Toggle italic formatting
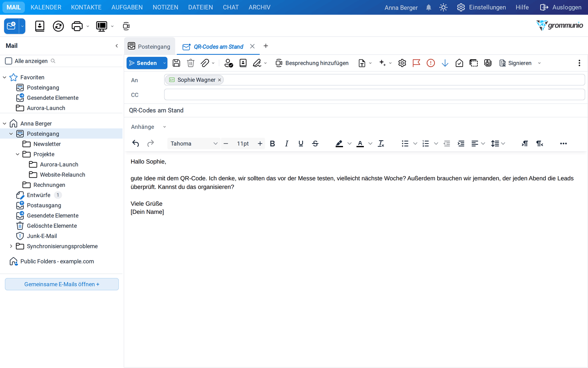This screenshot has height=368, width=588. [x=287, y=144]
